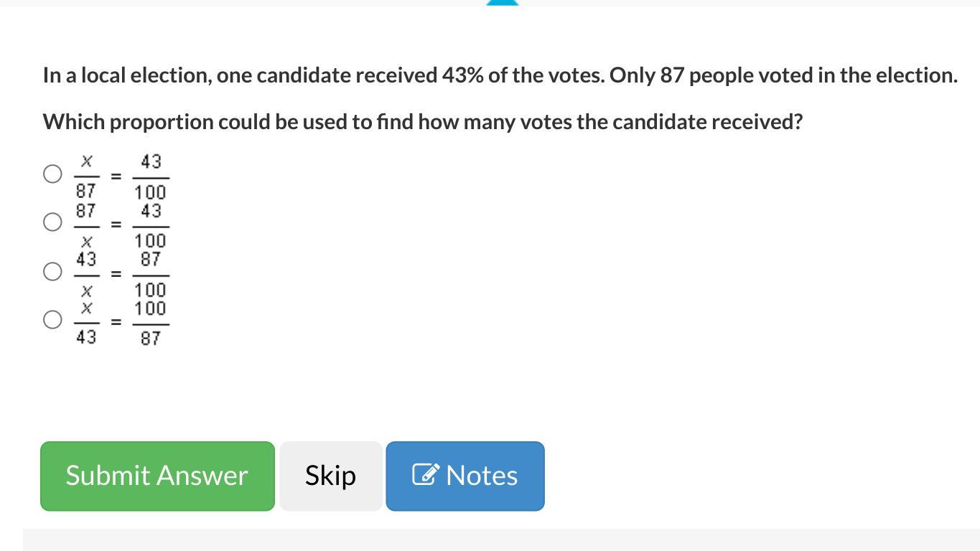Click the blue triangle marker at top
Image resolution: width=980 pixels, height=551 pixels.
pyautogui.click(x=502, y=3)
